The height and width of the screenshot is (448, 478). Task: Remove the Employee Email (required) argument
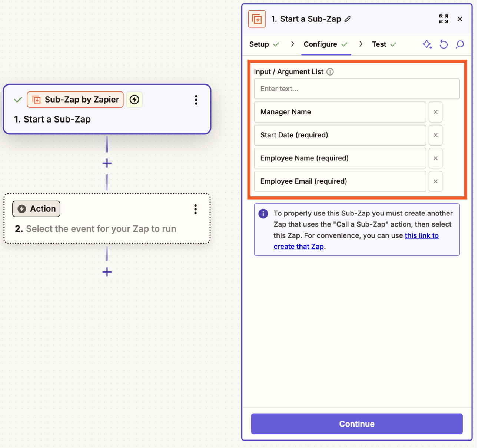tap(435, 181)
